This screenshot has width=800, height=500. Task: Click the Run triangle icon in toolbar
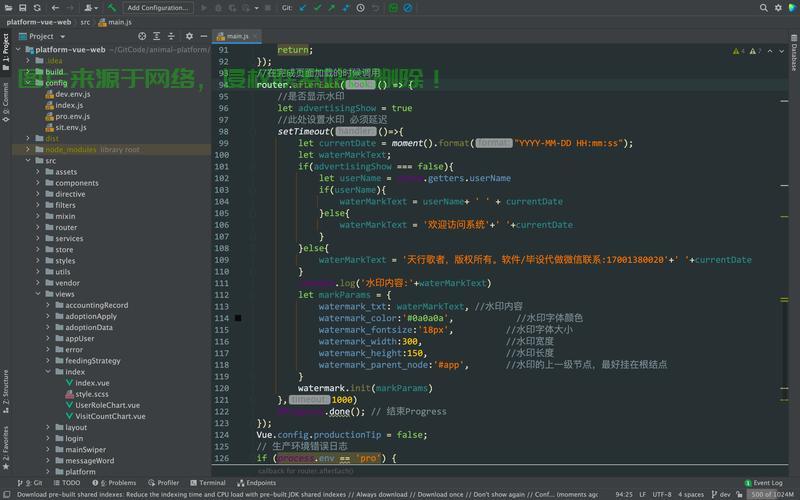coord(204,8)
